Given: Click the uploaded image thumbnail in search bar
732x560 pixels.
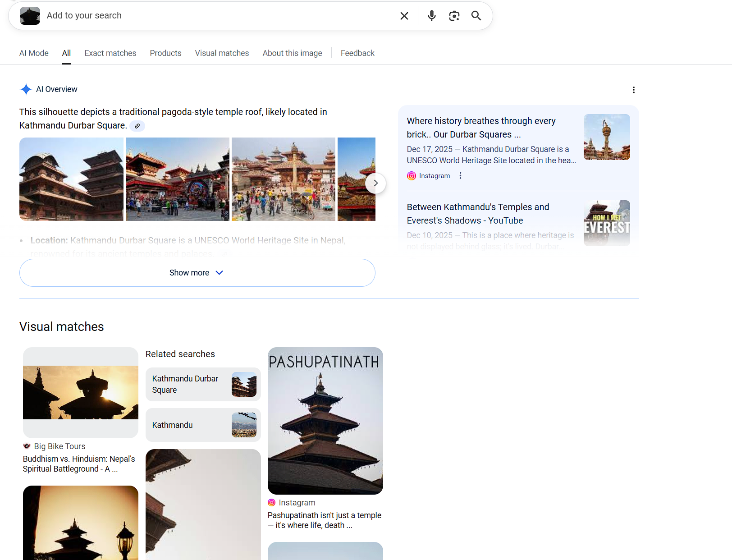Looking at the screenshot, I should pyautogui.click(x=30, y=16).
